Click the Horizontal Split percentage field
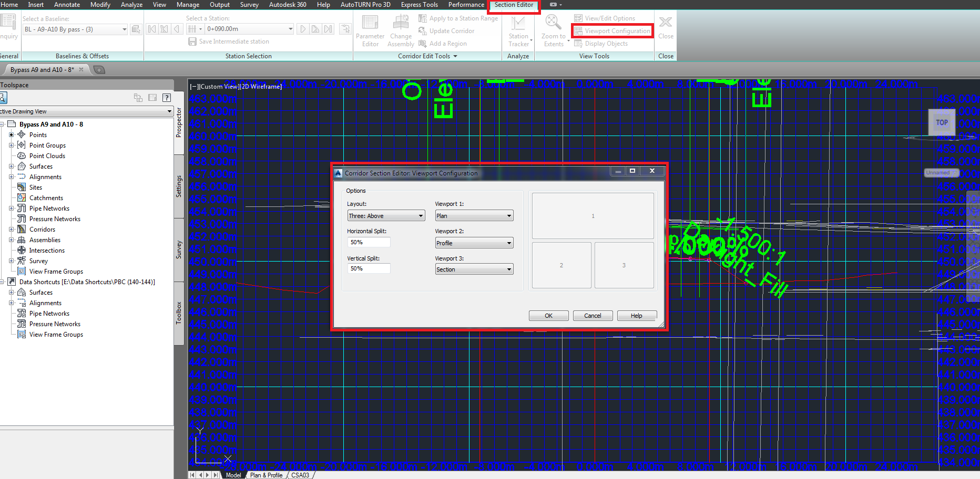The image size is (980, 479). click(368, 242)
